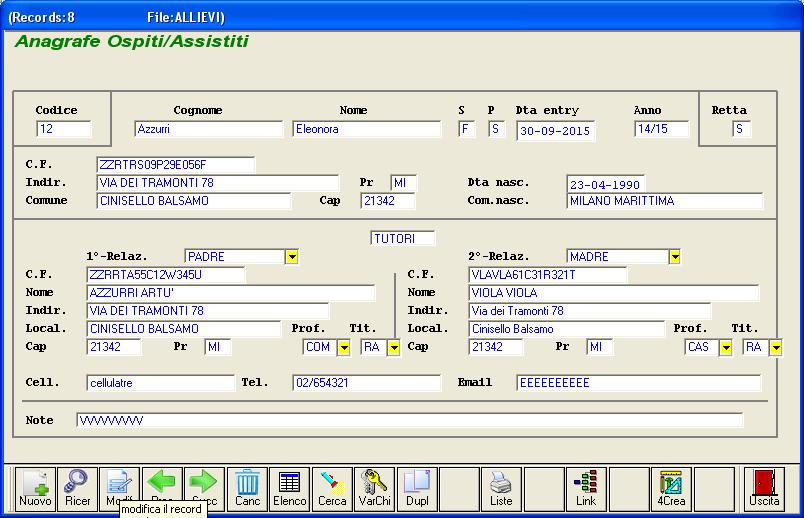Click first tutor Local. field CINISELLO BALSAMO
Screen dimensions: 804x518
[184, 329]
